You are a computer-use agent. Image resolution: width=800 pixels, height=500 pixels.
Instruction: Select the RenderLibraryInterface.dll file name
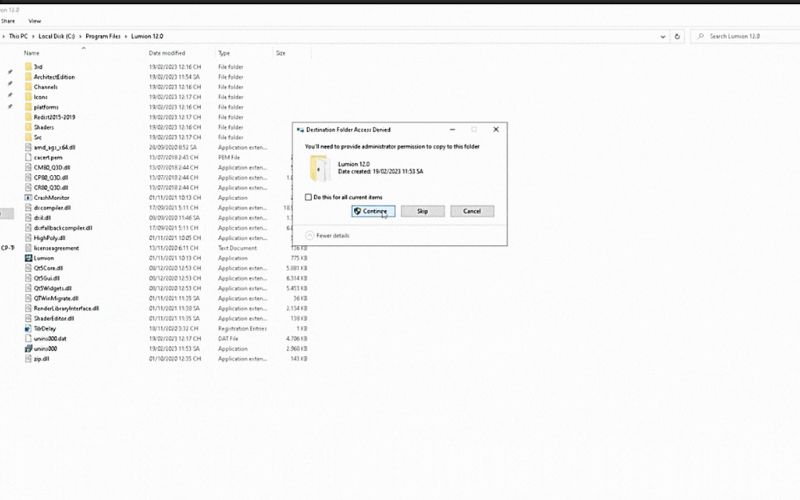(66, 308)
